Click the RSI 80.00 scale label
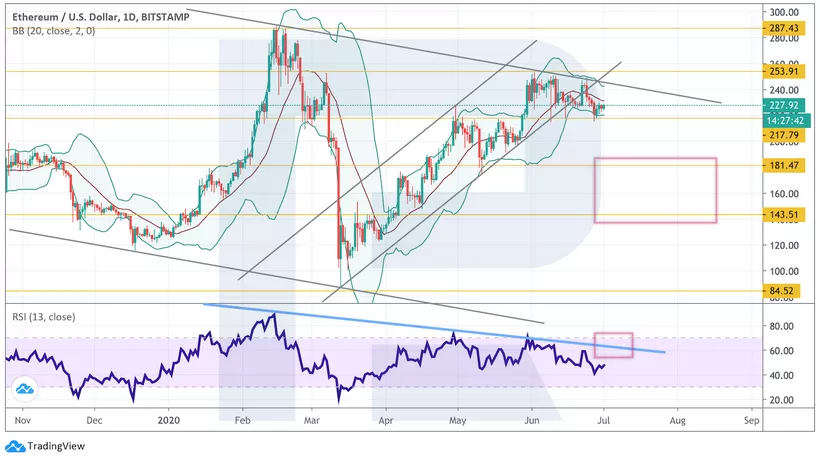Viewport: 820px width, 461px height. tap(782, 326)
